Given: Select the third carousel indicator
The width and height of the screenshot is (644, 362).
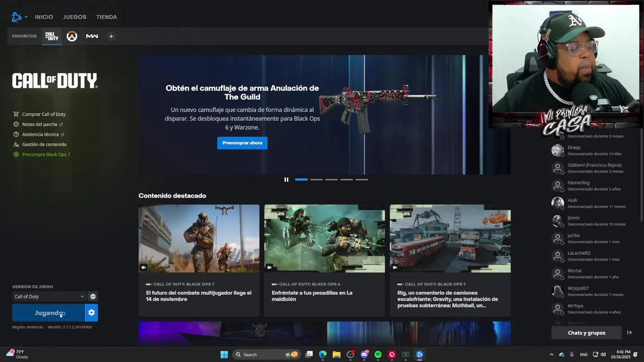Looking at the screenshot, I should click(x=332, y=179).
